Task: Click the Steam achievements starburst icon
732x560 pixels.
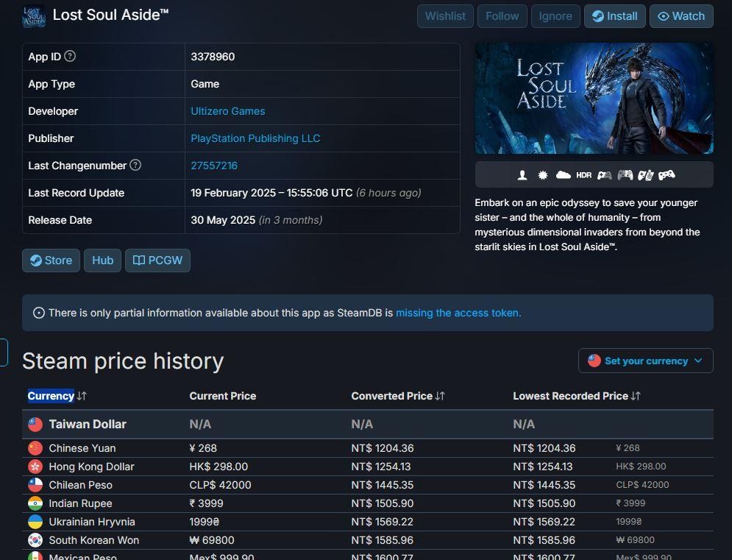Action: pos(542,175)
